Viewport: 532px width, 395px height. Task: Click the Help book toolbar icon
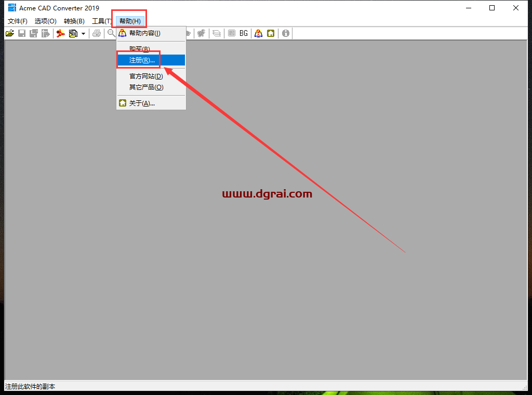click(259, 33)
